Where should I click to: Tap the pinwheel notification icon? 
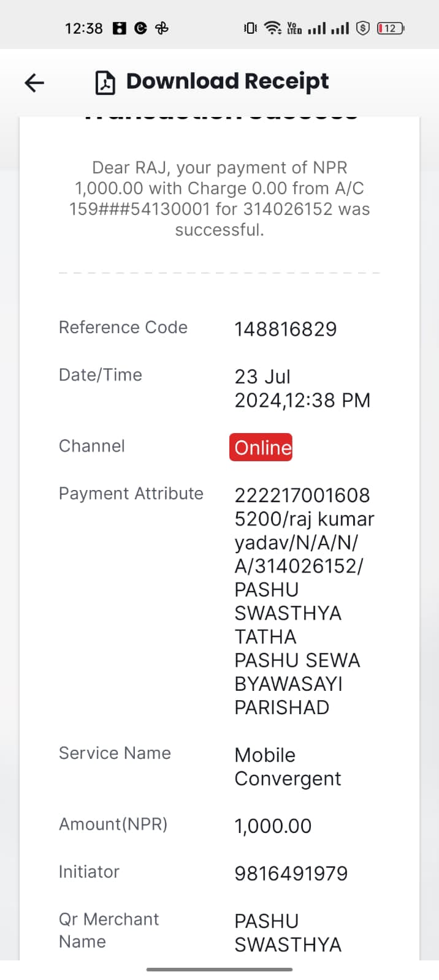pyautogui.click(x=162, y=28)
